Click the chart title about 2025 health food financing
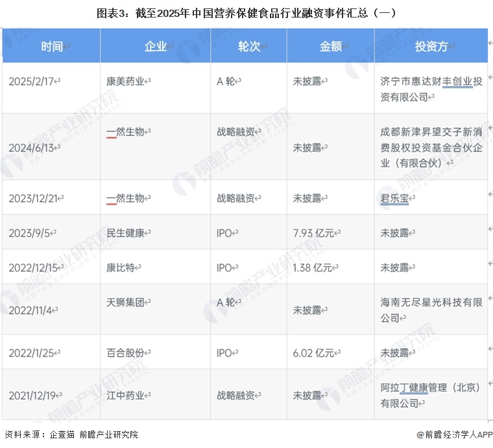The width and height of the screenshot is (493, 448). coord(246,13)
